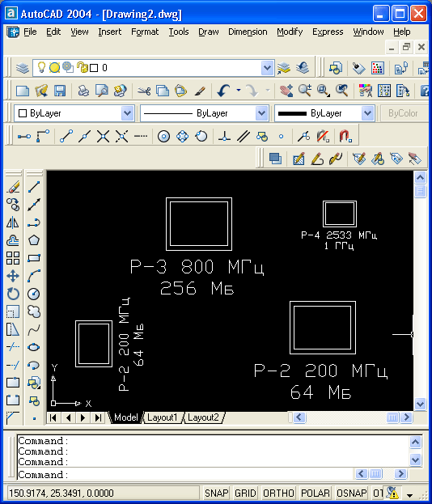Select Snap to Quadrant icon

(x=182, y=136)
